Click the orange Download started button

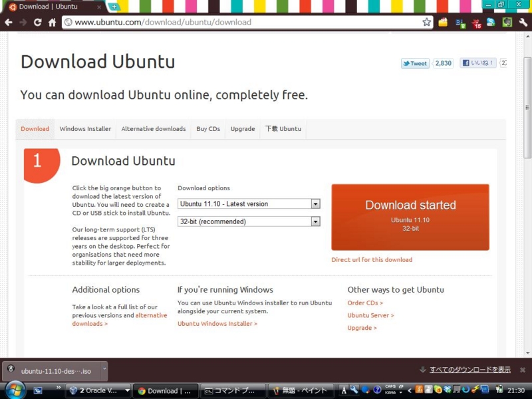coord(410,217)
